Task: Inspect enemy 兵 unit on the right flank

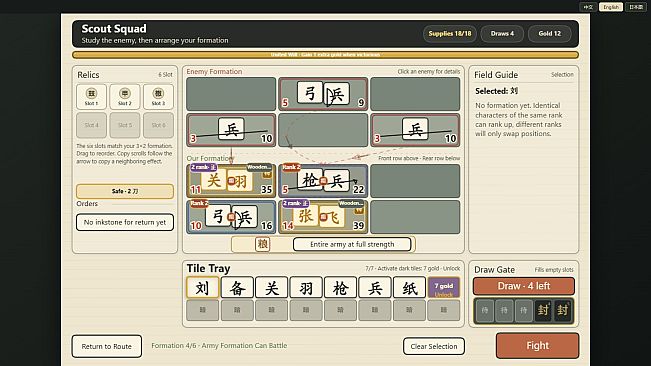Action: (415, 130)
